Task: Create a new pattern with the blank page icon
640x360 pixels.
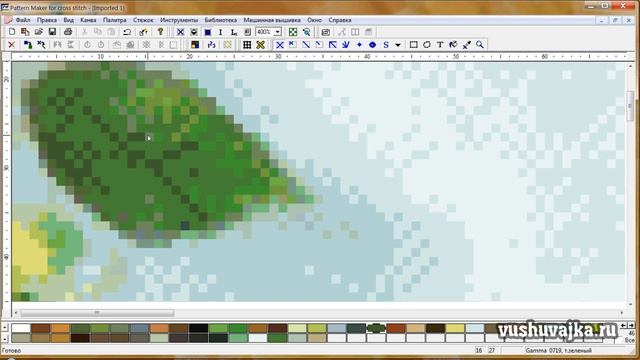Action: 12,32
